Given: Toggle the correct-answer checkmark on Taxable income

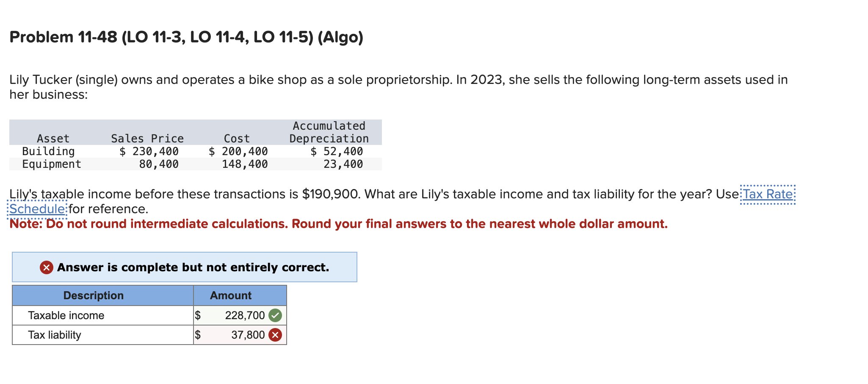Looking at the screenshot, I should pyautogui.click(x=276, y=315).
